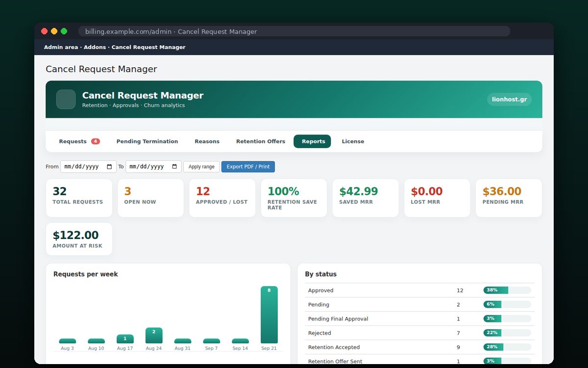Click the Aug 31 chart bar
Image resolution: width=588 pixels, height=368 pixels.
pyautogui.click(x=182, y=341)
